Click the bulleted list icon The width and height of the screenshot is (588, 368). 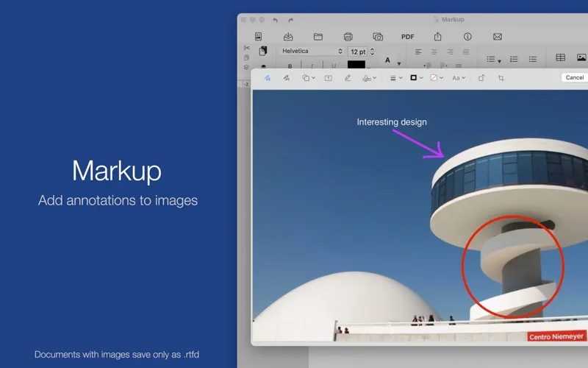pos(533,60)
